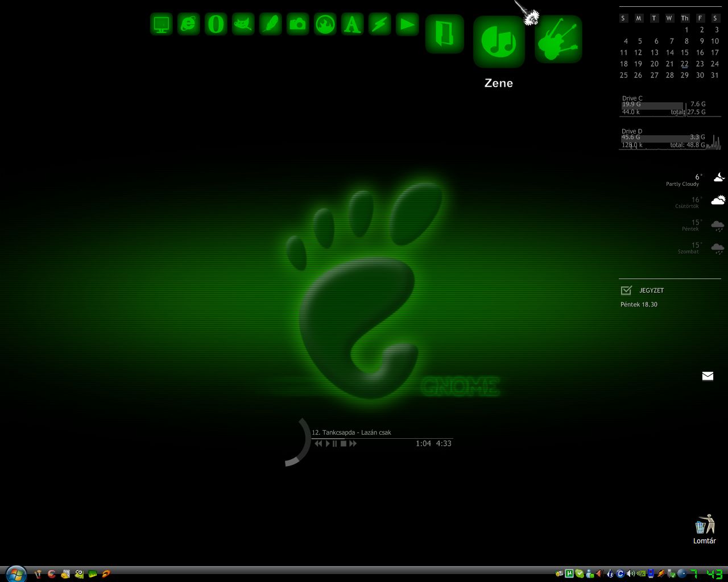Image resolution: width=728 pixels, height=582 pixels.
Task: Open GIMP from the green dock
Action: (243, 24)
